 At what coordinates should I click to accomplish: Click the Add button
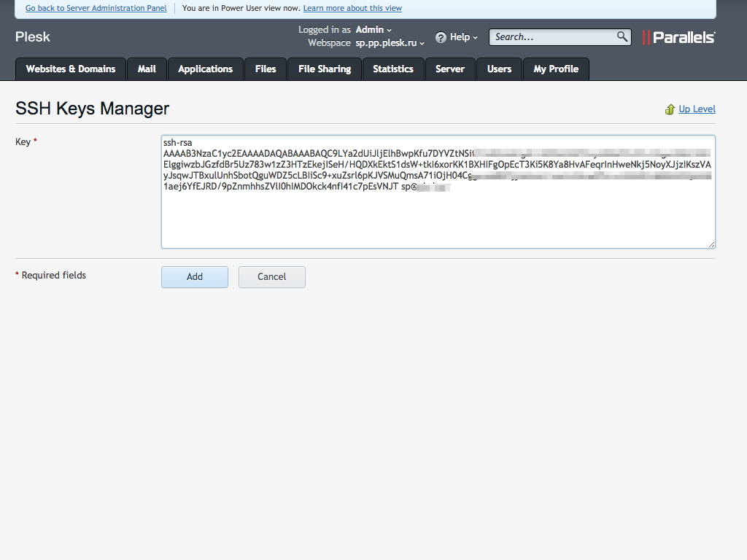(194, 276)
